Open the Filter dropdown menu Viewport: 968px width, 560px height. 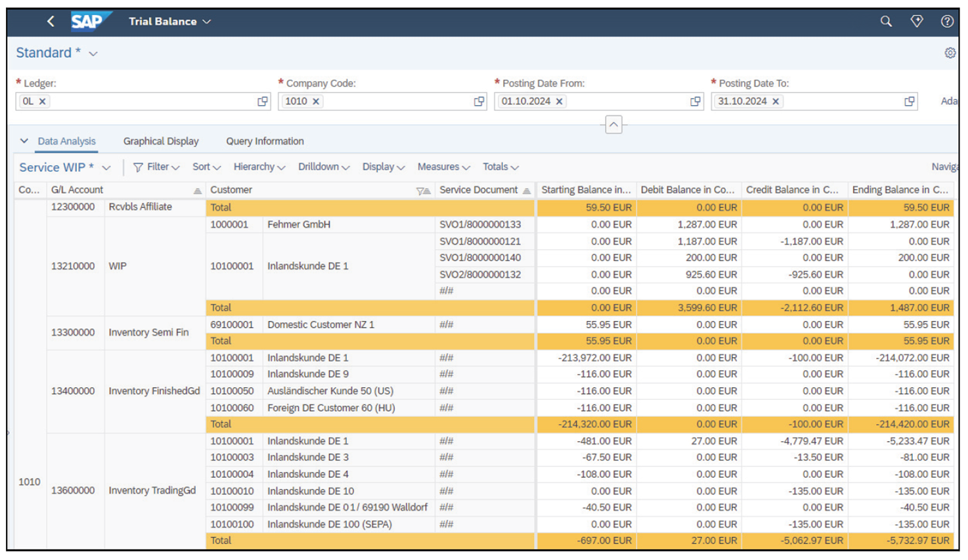[x=156, y=167]
